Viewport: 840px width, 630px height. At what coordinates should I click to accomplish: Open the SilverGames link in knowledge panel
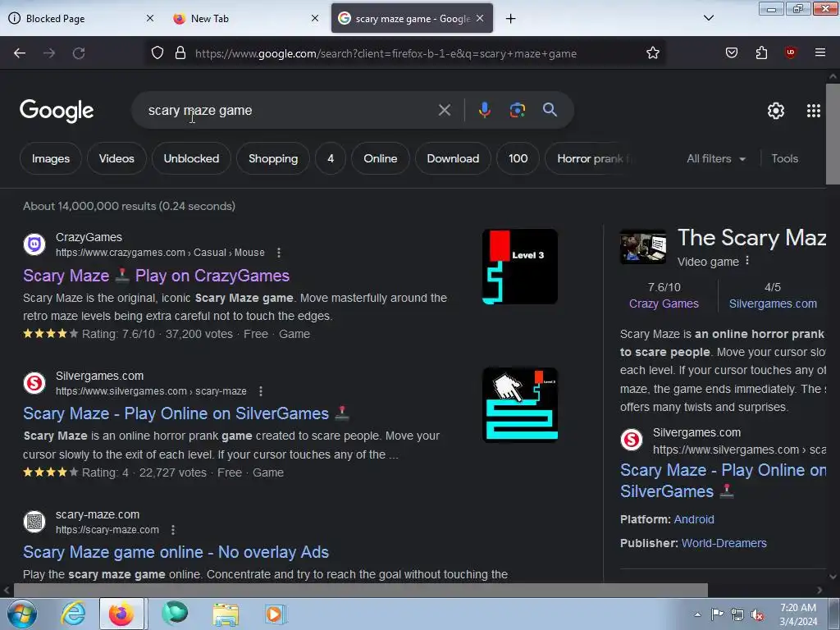click(724, 481)
